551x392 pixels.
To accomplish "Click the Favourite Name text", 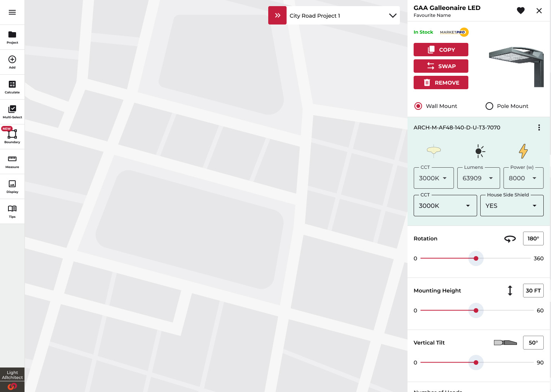I will 432,15.
